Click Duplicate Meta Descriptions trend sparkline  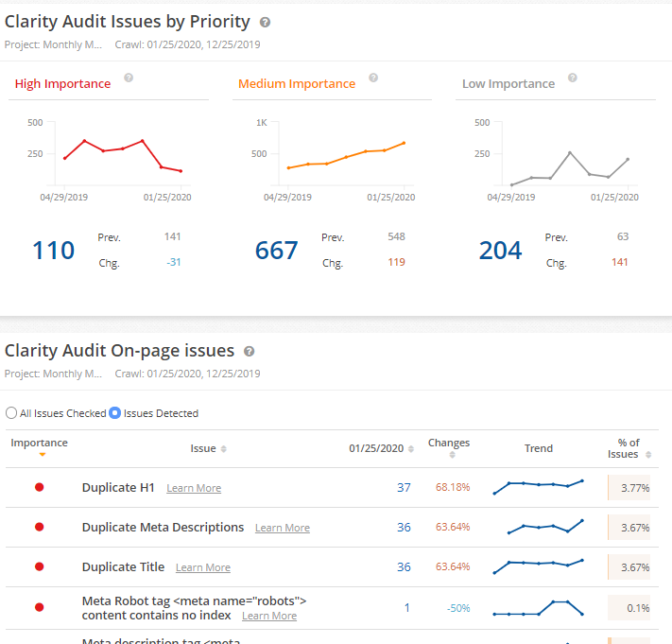[x=545, y=527]
